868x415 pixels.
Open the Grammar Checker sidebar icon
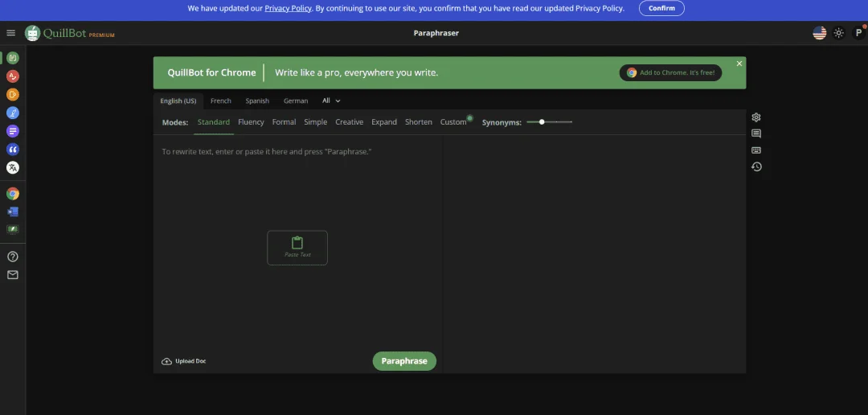point(13,76)
